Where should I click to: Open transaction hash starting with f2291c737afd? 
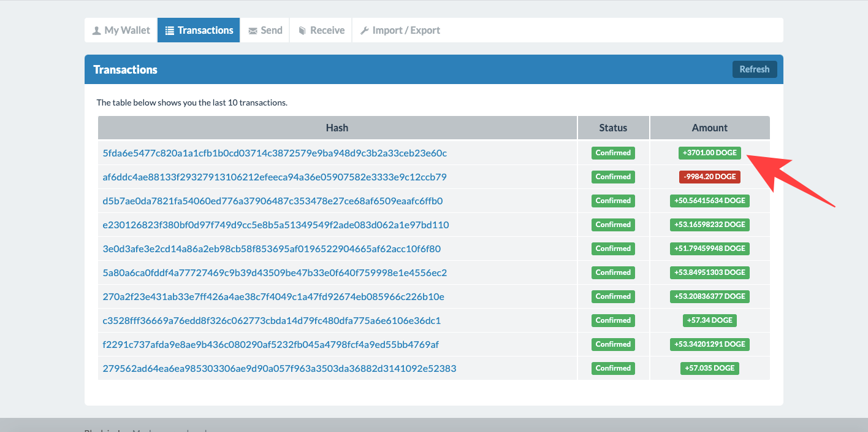pos(271,344)
